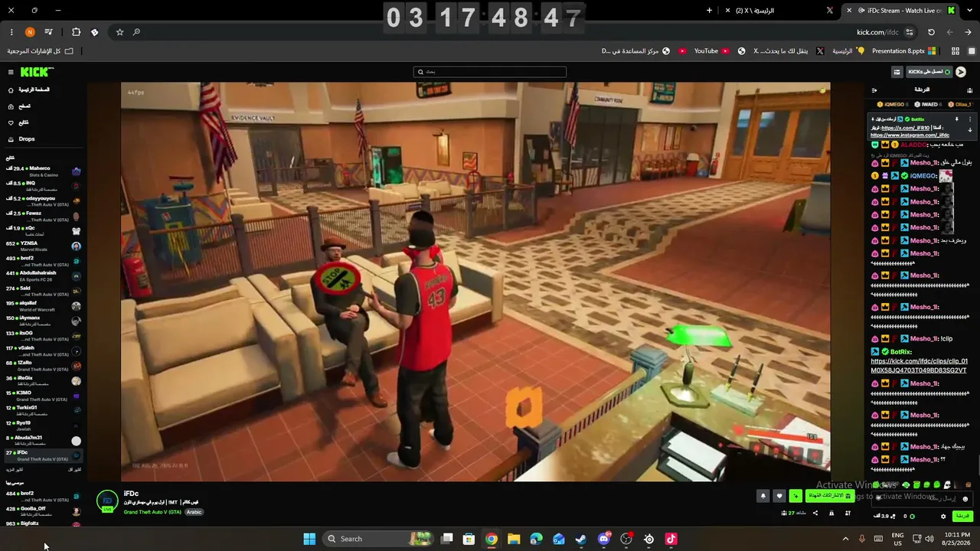
Task: Open the Grand Theft Auto V category link
Action: click(152, 512)
